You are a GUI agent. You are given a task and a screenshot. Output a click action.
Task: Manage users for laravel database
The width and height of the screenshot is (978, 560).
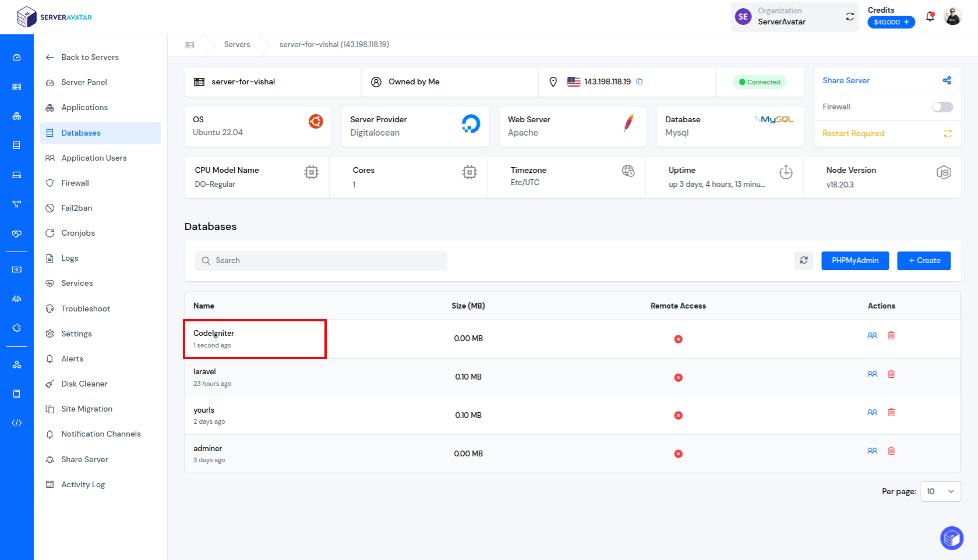pyautogui.click(x=872, y=374)
